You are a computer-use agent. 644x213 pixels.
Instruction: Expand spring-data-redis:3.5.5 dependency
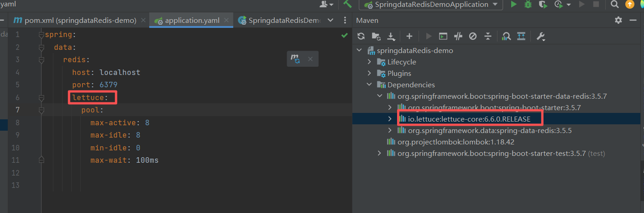point(390,130)
